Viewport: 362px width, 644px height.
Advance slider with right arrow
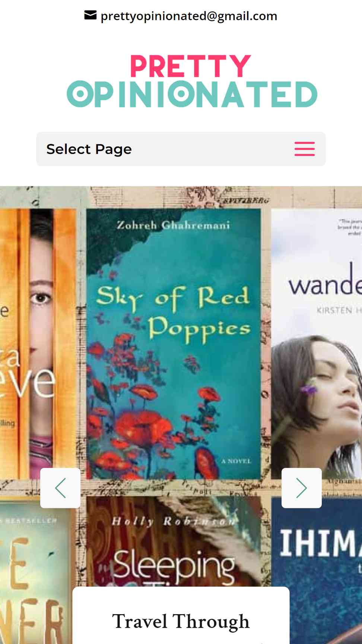[302, 488]
